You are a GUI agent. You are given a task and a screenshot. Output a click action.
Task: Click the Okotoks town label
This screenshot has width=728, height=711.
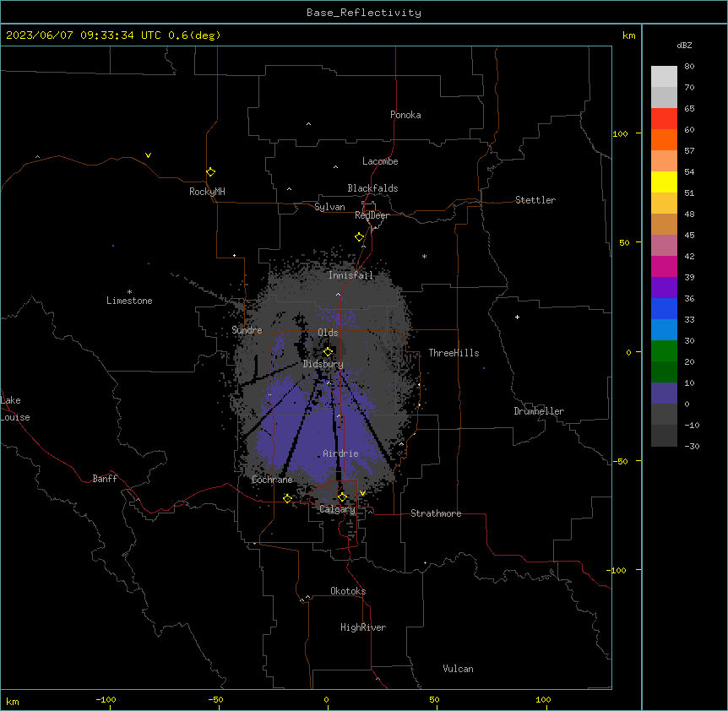click(348, 591)
